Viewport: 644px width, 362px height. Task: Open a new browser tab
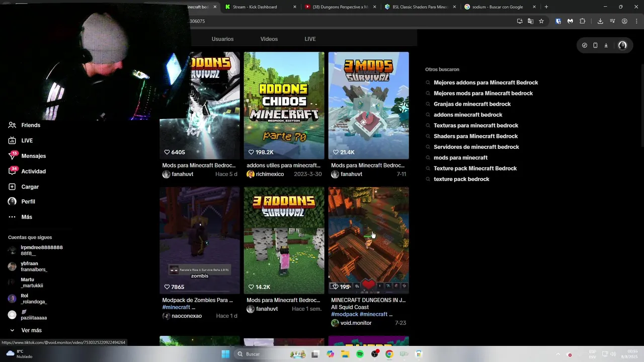point(546,7)
